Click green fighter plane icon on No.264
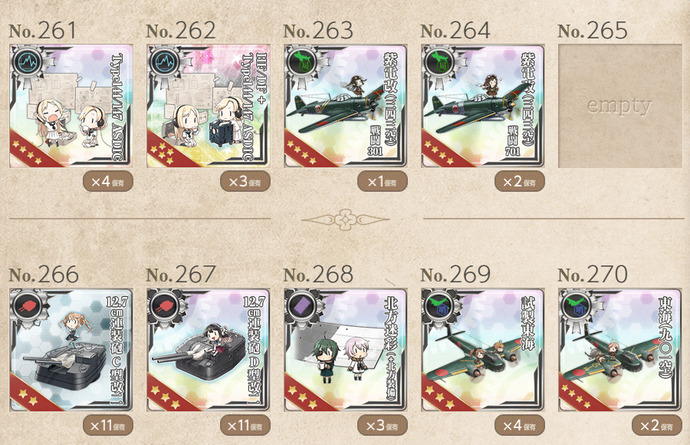 [441, 63]
